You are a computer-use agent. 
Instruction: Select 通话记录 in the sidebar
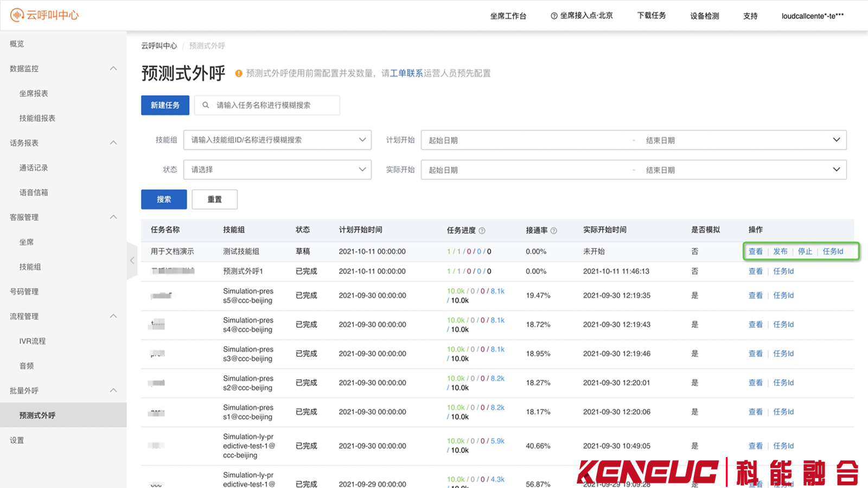tap(34, 168)
